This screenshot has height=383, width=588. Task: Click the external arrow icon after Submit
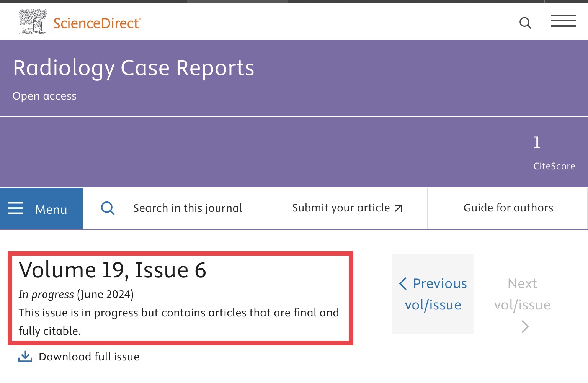coord(399,208)
